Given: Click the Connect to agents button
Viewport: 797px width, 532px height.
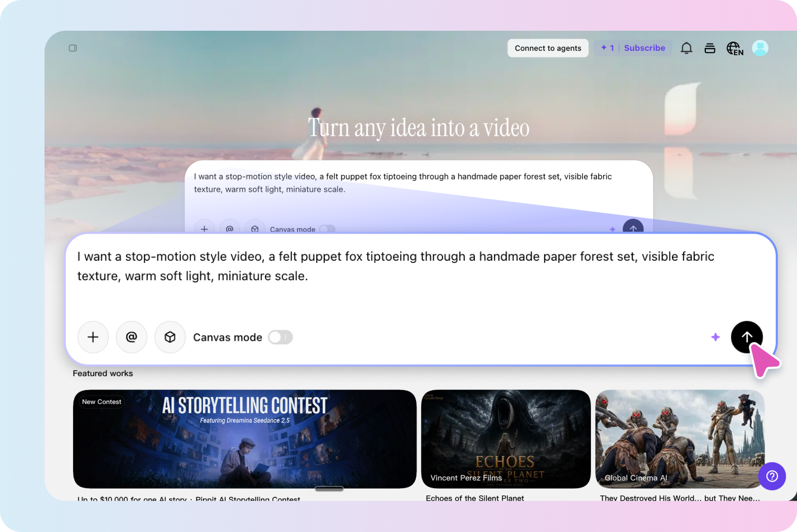Looking at the screenshot, I should point(548,48).
